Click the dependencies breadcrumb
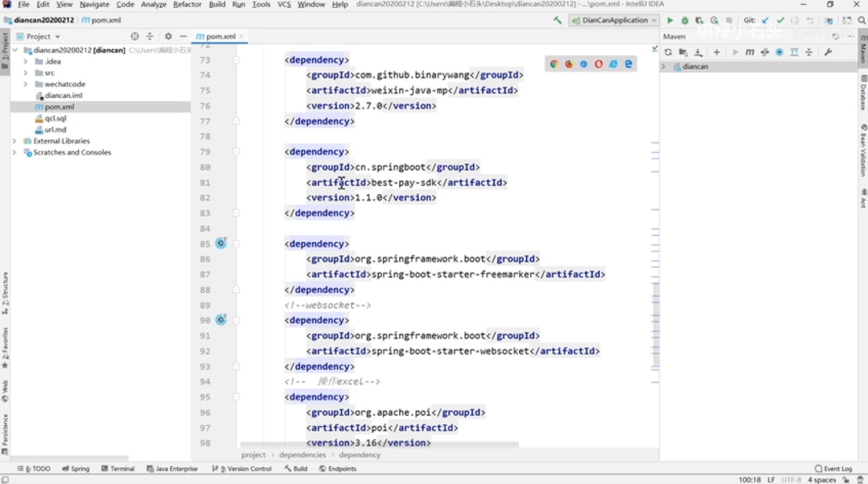The height and width of the screenshot is (484, 868). [x=302, y=455]
